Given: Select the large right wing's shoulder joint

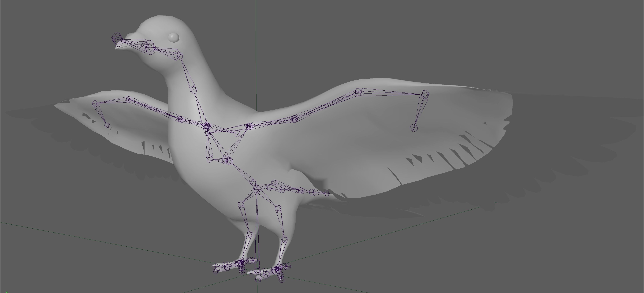Looking at the screenshot, I should (249, 126).
